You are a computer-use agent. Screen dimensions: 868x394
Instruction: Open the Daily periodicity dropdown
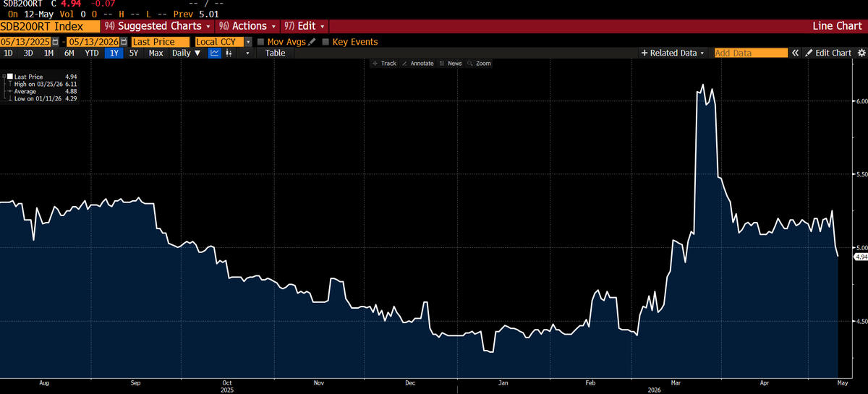pyautogui.click(x=187, y=53)
